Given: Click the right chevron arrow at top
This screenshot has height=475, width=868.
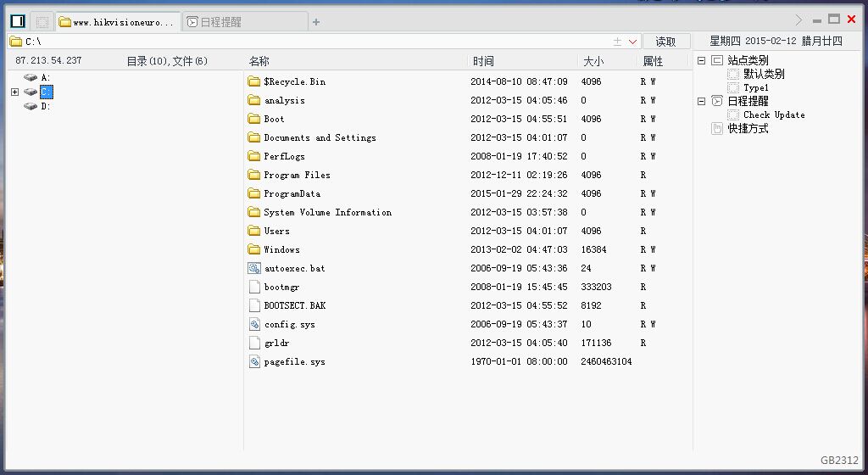Looking at the screenshot, I should pos(798,20).
